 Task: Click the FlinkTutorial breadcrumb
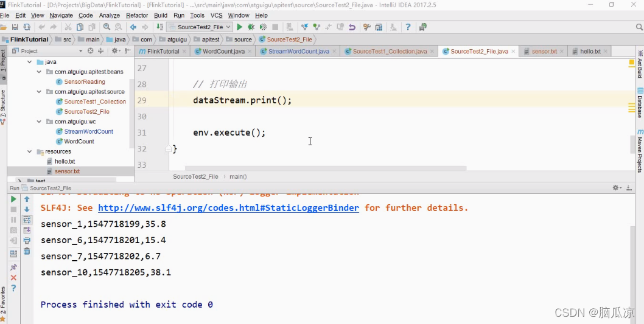point(25,40)
